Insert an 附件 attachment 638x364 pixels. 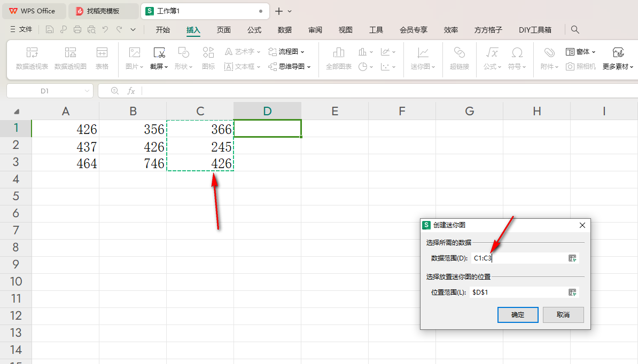coord(549,59)
